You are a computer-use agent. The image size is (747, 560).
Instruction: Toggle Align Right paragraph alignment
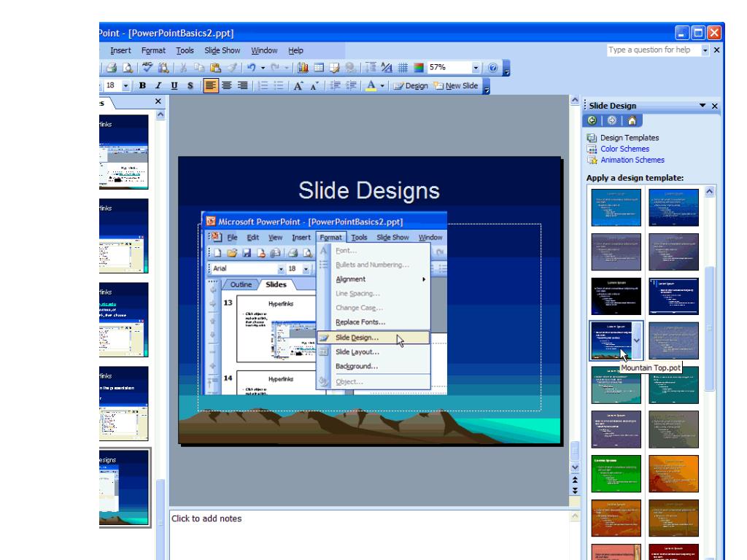(x=243, y=86)
